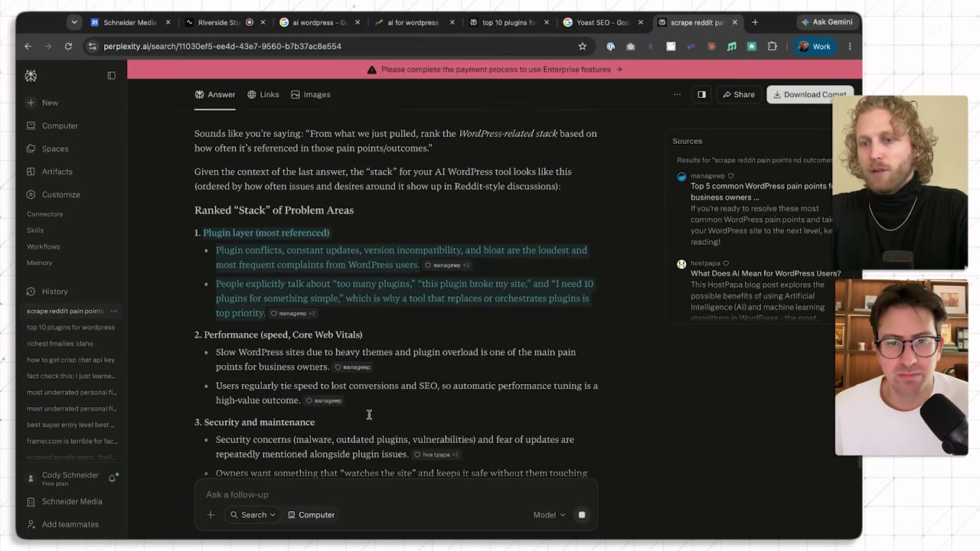The width and height of the screenshot is (980, 551).
Task: Open a new browser tab with plus
Action: coord(755,22)
